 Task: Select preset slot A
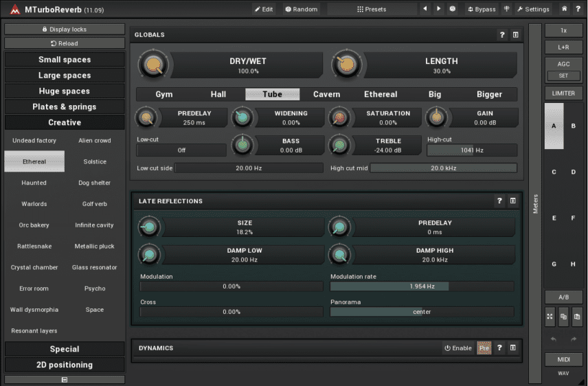(x=554, y=126)
